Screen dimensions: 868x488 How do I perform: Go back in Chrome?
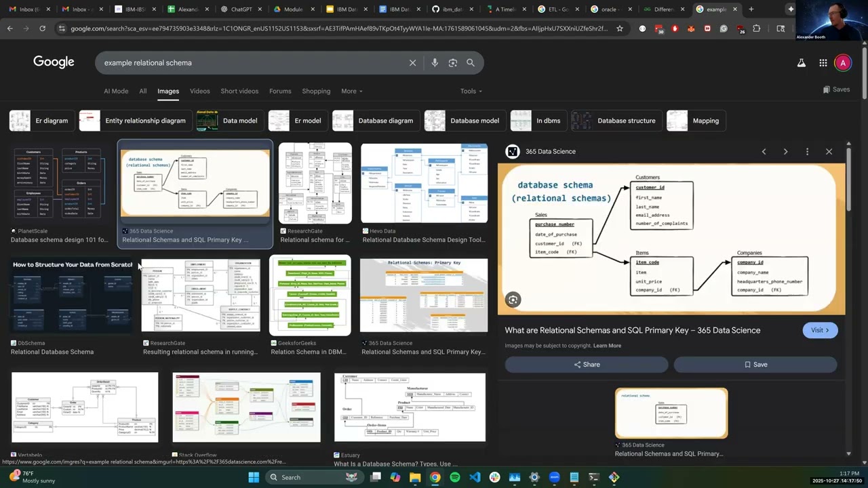[x=9, y=28]
